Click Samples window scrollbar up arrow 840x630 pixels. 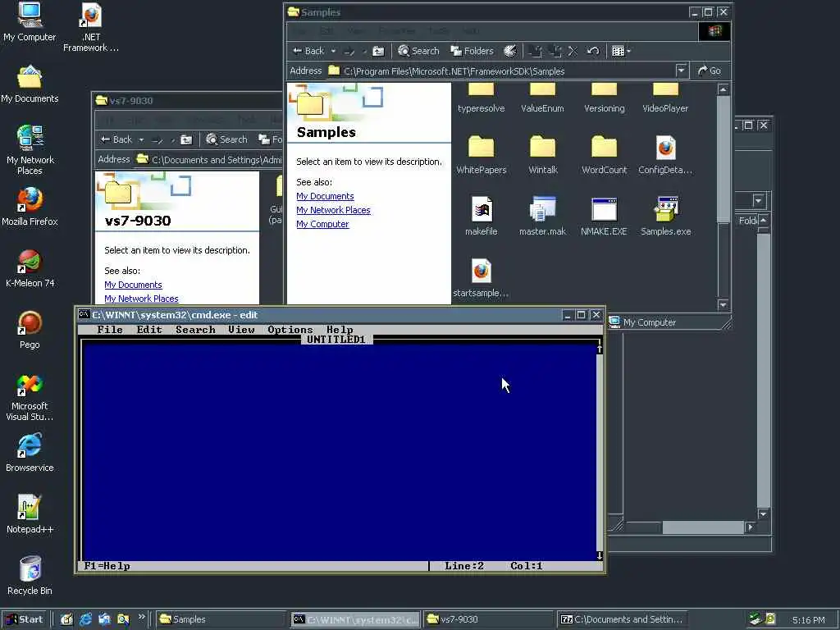pos(723,89)
